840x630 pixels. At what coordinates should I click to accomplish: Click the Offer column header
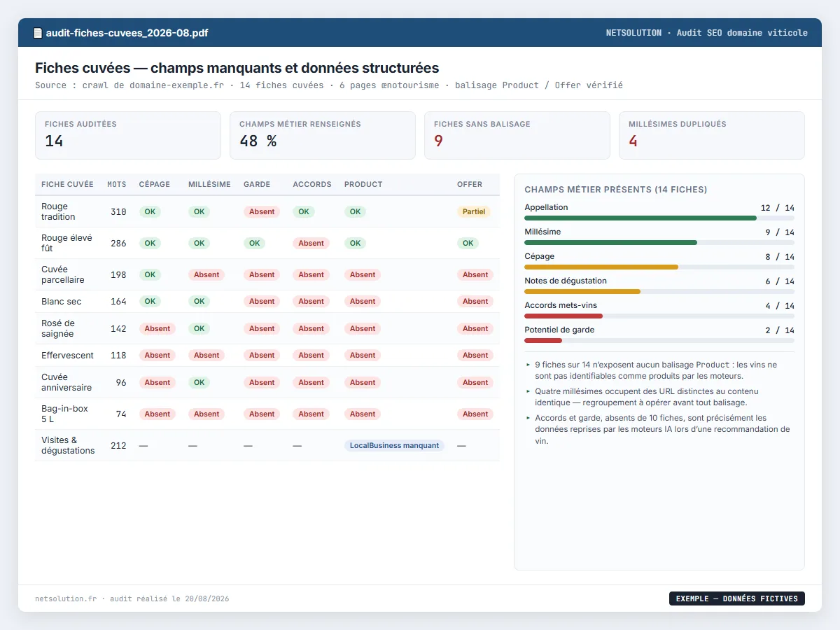(470, 185)
